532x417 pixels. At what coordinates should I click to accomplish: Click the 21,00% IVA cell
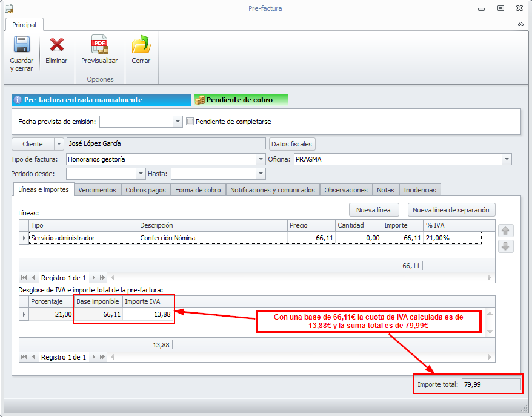pyautogui.click(x=453, y=238)
